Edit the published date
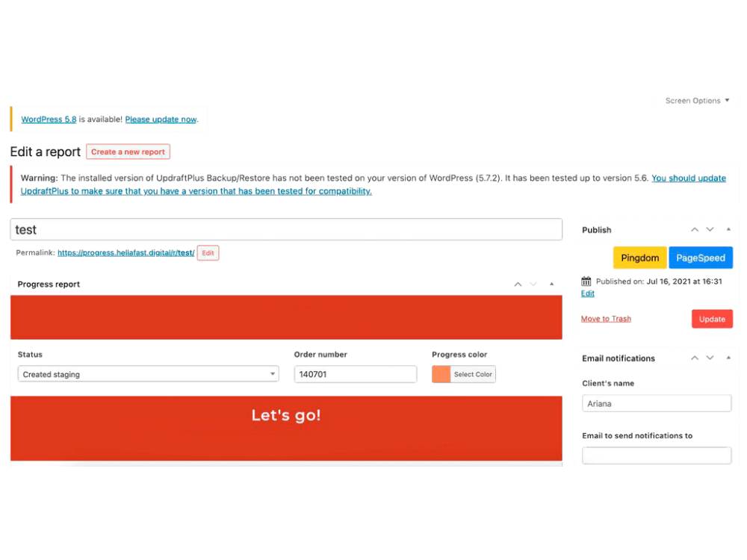747x560 pixels. tap(587, 293)
